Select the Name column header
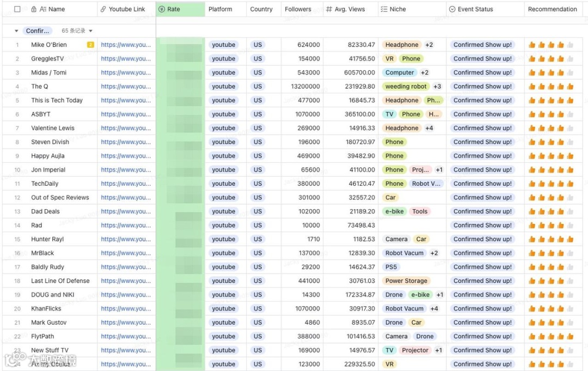The image size is (588, 371). [57, 9]
